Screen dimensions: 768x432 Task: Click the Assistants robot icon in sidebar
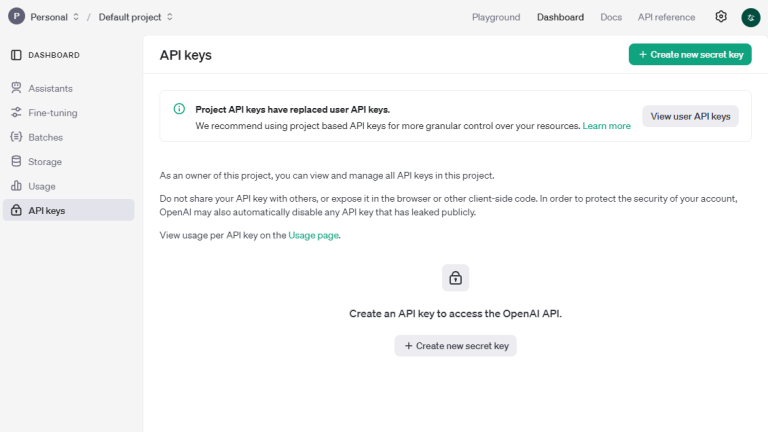[16, 88]
